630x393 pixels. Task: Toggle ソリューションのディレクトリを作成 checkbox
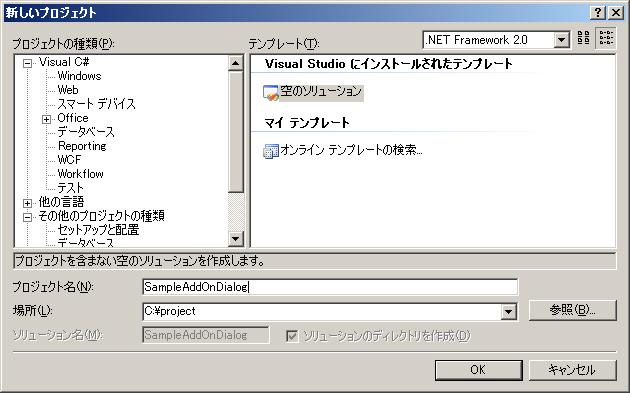click(x=292, y=336)
